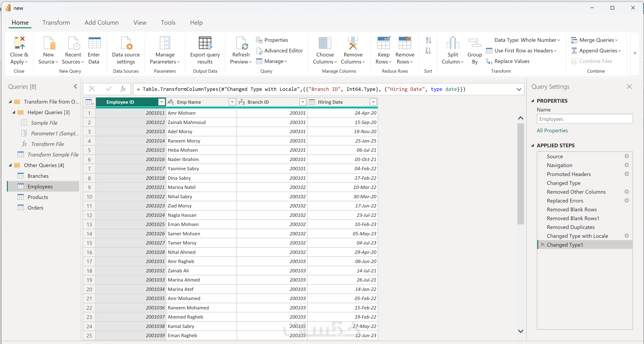Open the All Properties link
The width and height of the screenshot is (644, 344).
click(x=552, y=130)
